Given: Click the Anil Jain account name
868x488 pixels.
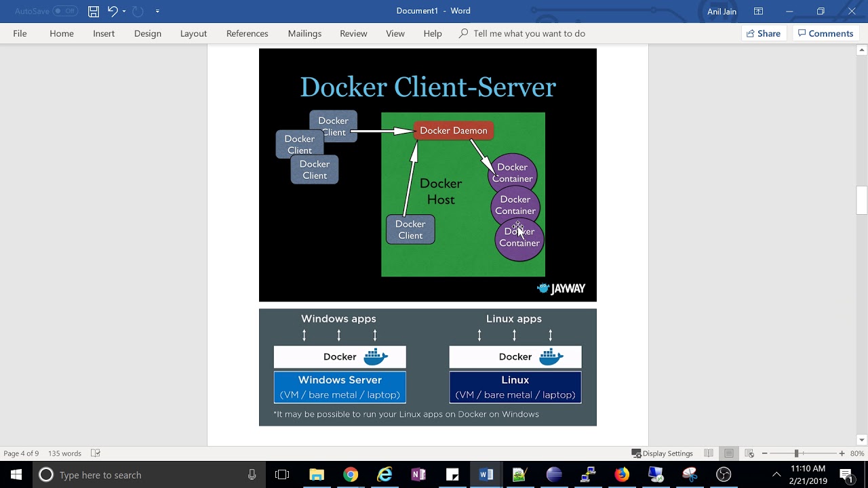Looking at the screenshot, I should point(722,12).
